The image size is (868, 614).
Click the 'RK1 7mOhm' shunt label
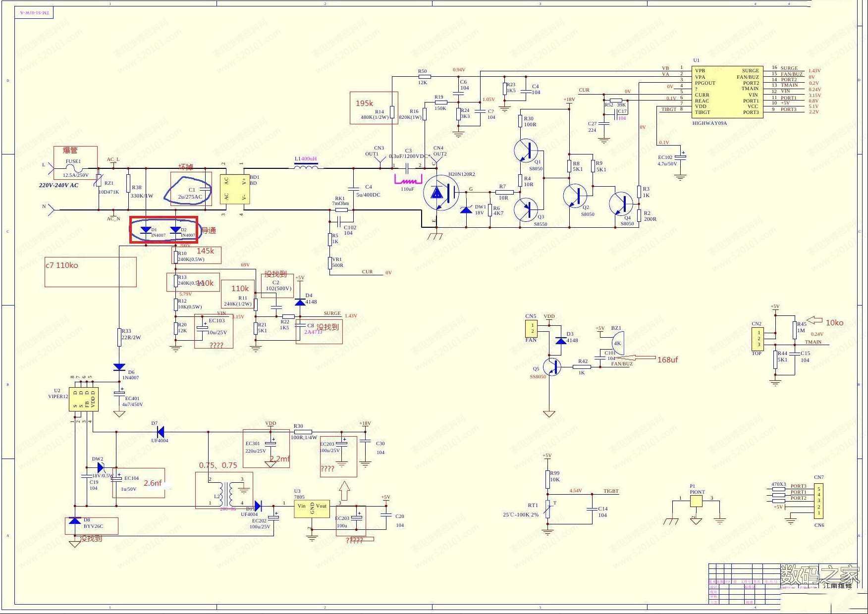pos(340,201)
